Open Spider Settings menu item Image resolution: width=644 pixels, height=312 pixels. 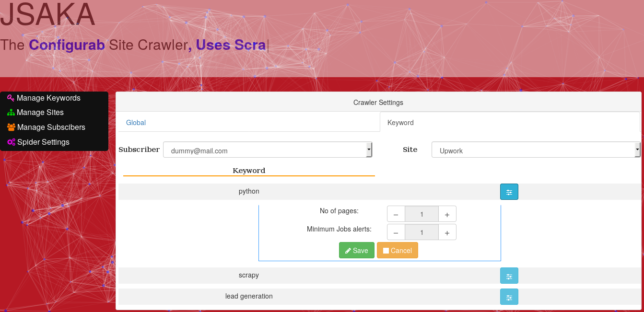pyautogui.click(x=43, y=142)
